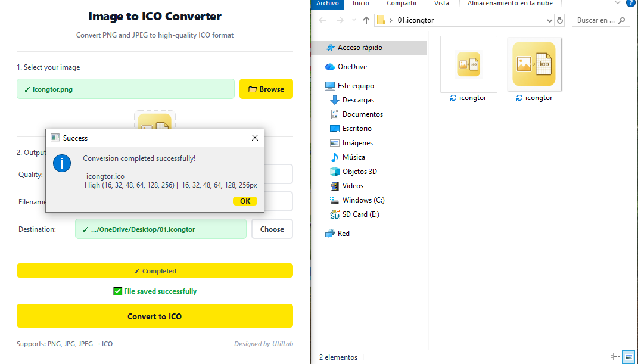Open the Compartir ribbon tab
The width and height of the screenshot is (638, 364).
(402, 4)
